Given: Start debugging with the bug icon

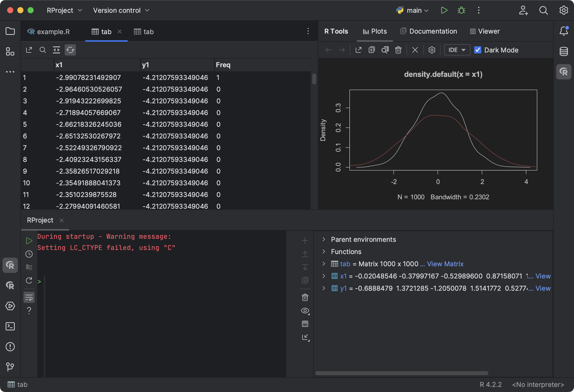Looking at the screenshot, I should 461,10.
